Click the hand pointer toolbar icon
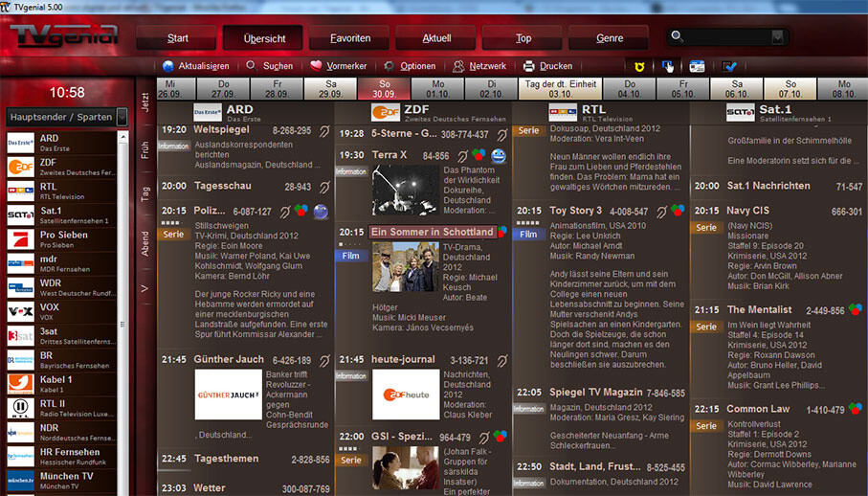This screenshot has width=868, height=496. point(668,66)
